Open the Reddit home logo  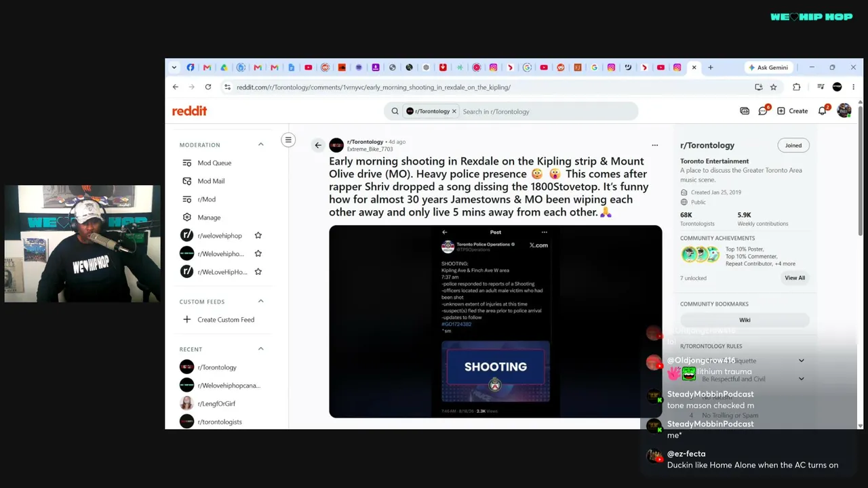click(189, 111)
